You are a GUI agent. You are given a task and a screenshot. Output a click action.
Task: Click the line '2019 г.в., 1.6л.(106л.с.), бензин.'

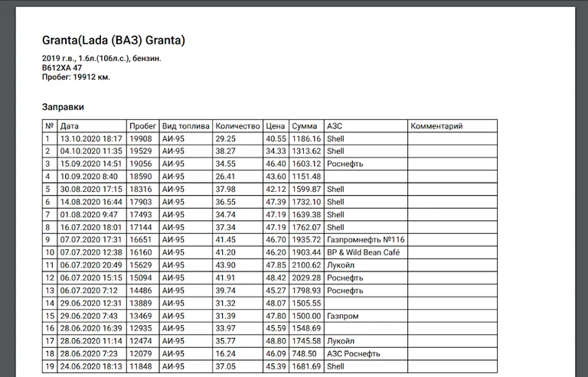point(102,58)
